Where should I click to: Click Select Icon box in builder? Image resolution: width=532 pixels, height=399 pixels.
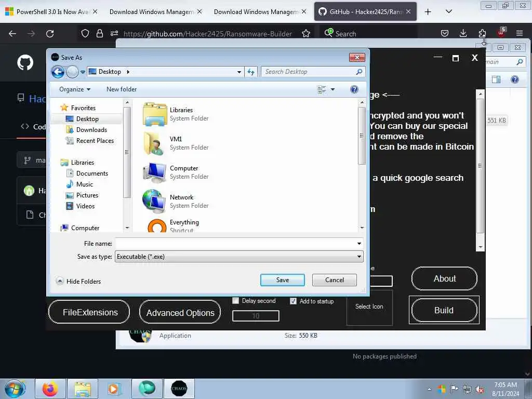point(369,307)
